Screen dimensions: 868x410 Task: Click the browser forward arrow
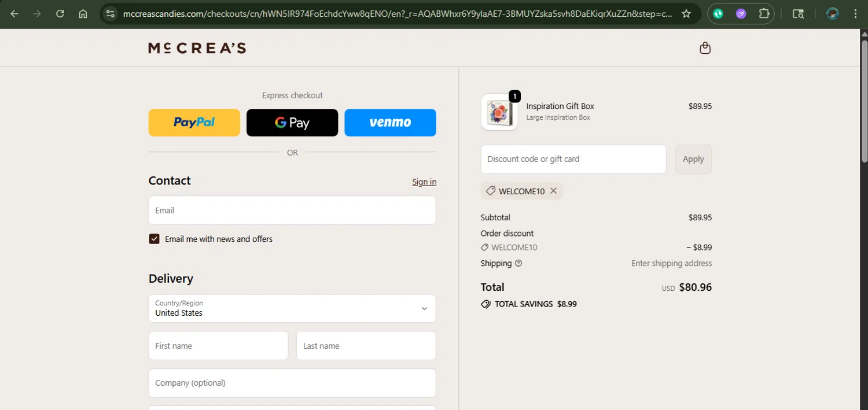pos(37,14)
